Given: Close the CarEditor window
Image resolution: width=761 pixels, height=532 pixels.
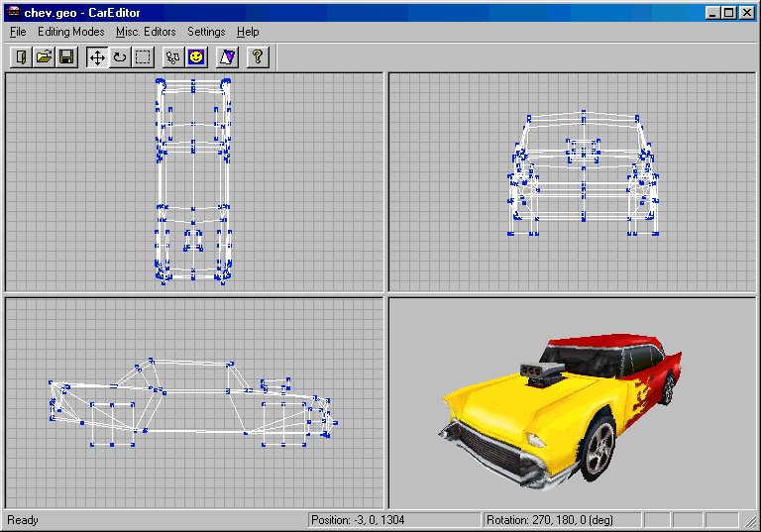Looking at the screenshot, I should [x=746, y=13].
